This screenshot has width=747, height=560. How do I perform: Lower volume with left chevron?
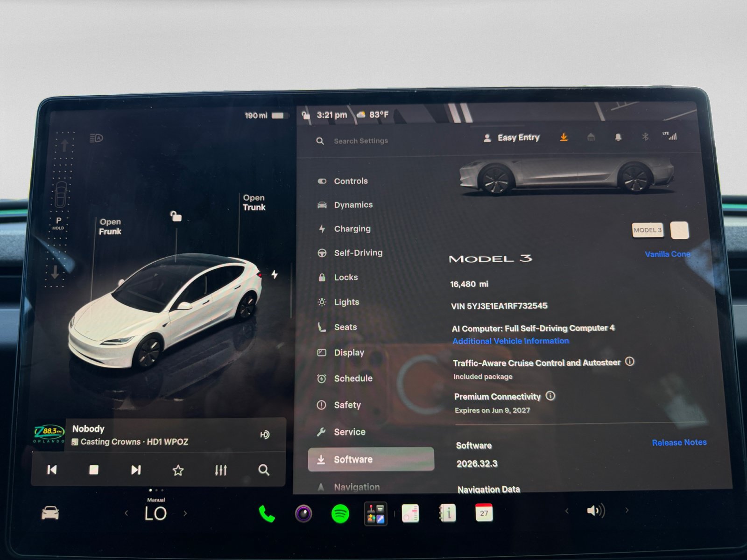[x=567, y=511]
